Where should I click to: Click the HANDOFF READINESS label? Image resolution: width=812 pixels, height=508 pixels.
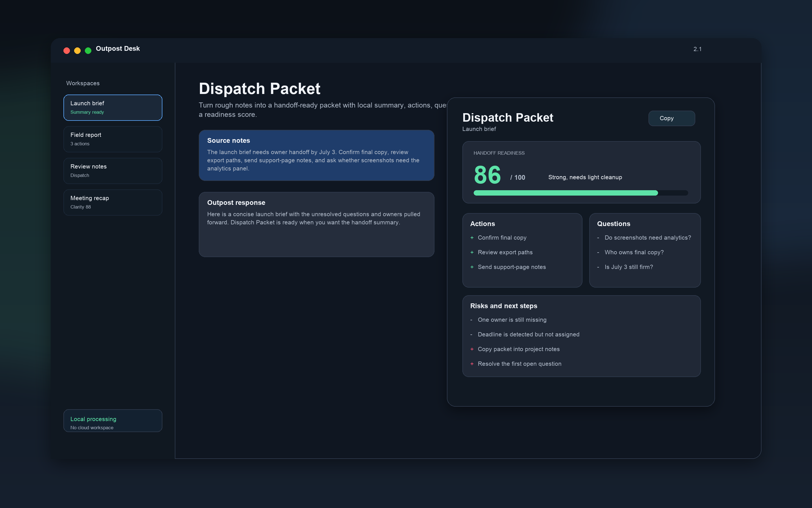499,153
